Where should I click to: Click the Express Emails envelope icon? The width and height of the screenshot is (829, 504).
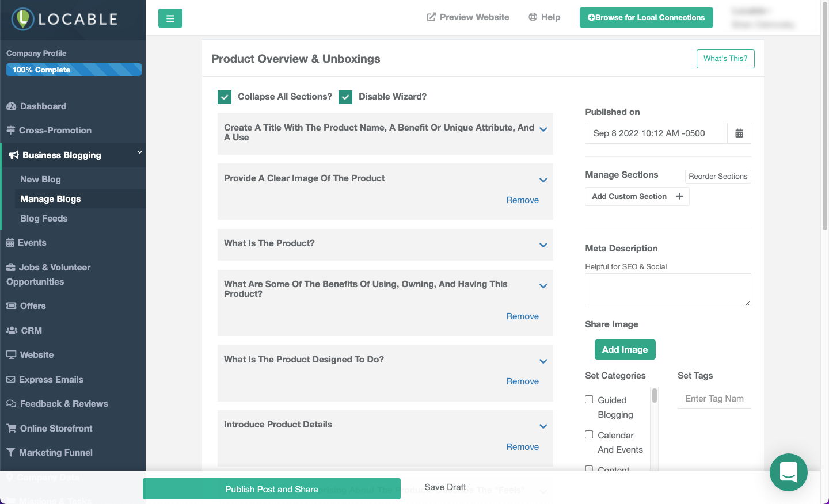(x=10, y=380)
